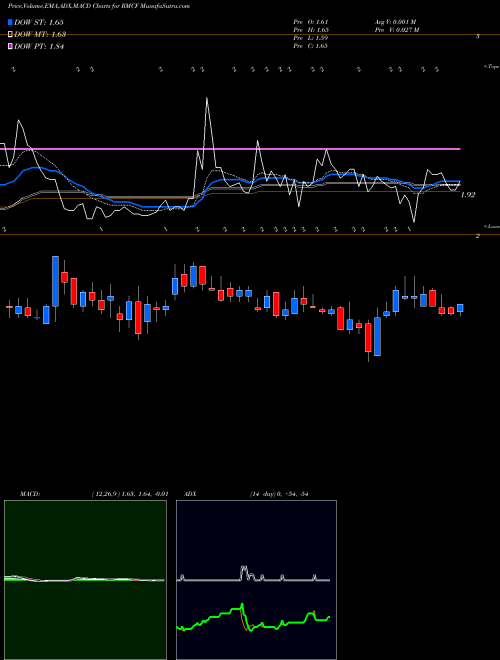
Task: Click the MACD panel heading label
Action: [x=30, y=494]
